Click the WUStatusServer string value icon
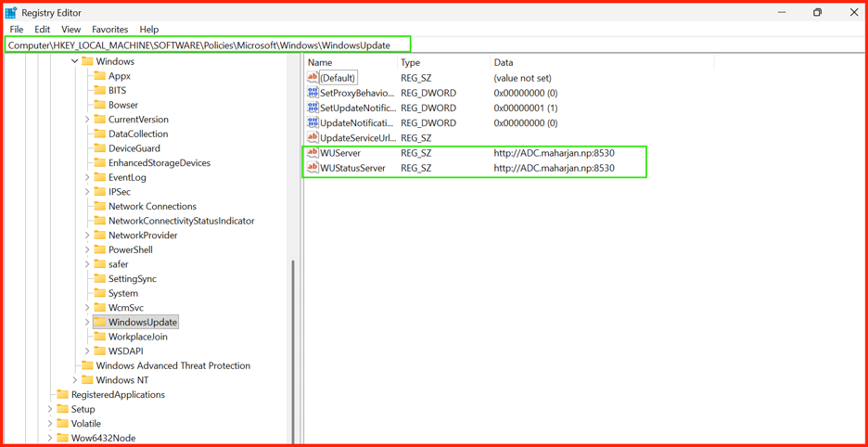The image size is (868, 447). click(x=313, y=167)
